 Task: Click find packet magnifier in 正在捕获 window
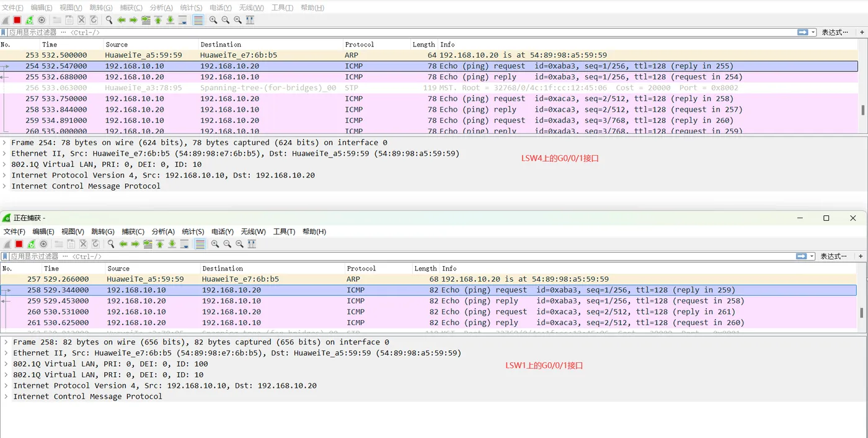click(x=111, y=244)
